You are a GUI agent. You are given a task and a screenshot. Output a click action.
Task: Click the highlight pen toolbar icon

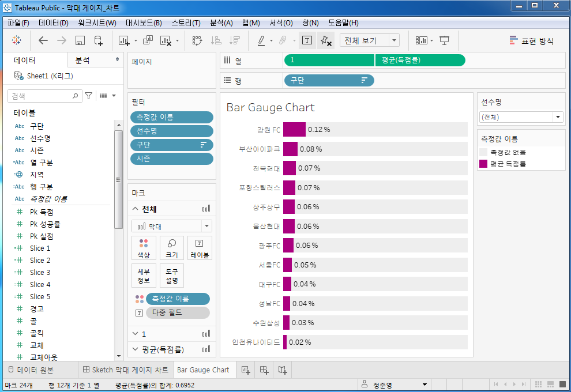[261, 40]
